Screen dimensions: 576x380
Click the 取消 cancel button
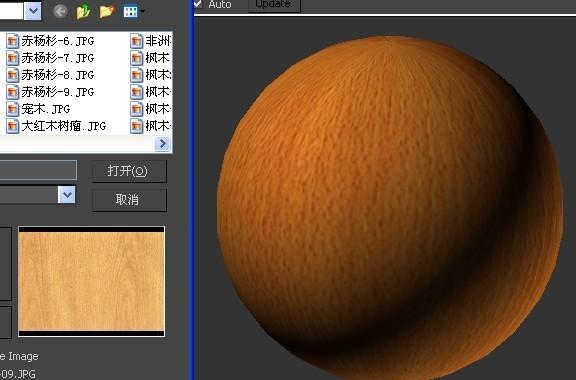(x=129, y=200)
